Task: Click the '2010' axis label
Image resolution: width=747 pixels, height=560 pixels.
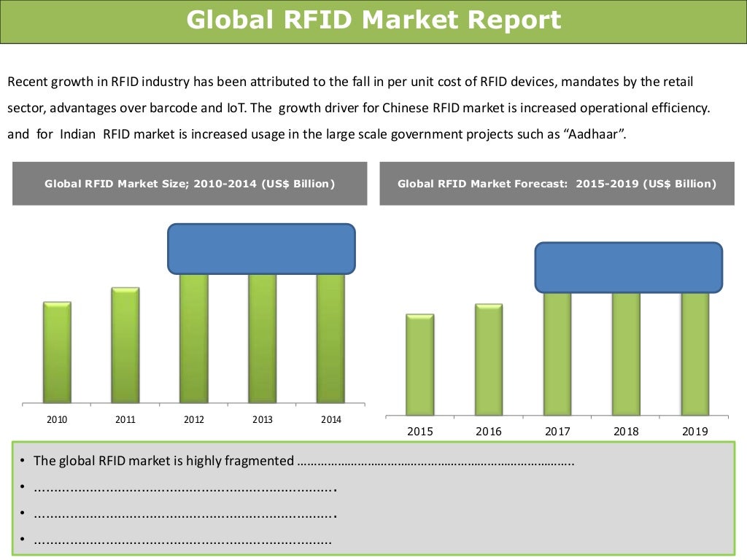Action: 57,419
